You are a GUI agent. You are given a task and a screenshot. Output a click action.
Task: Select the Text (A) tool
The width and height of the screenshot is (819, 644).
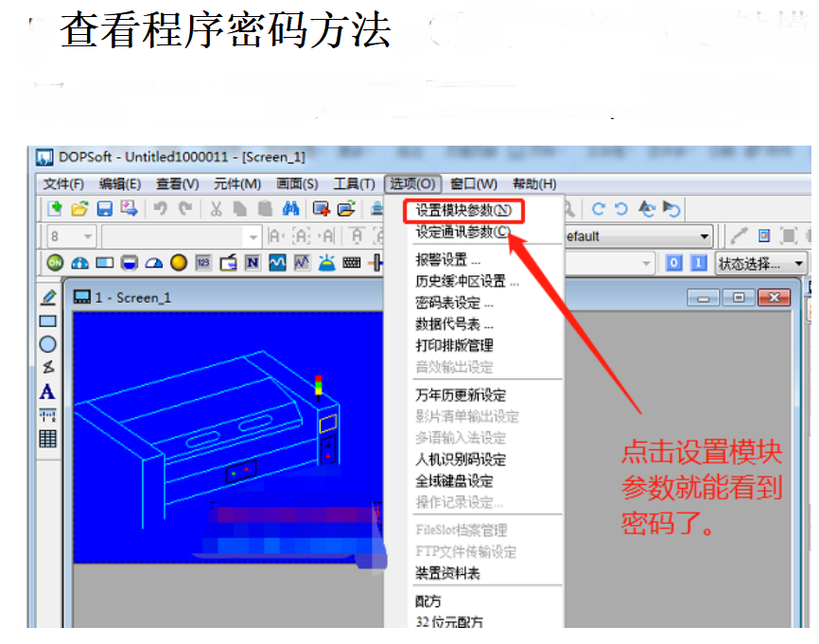click(47, 392)
